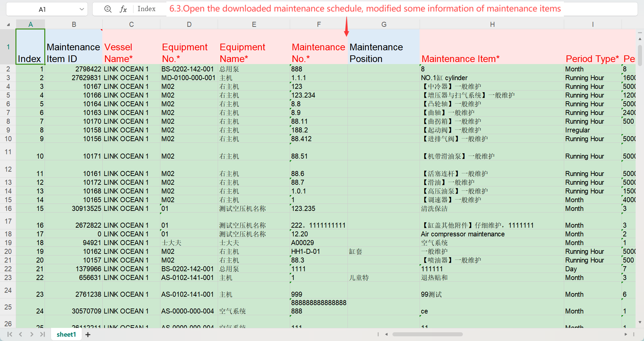The width and height of the screenshot is (644, 341).
Task: Select the Day period type cell
Action: [x=593, y=269]
